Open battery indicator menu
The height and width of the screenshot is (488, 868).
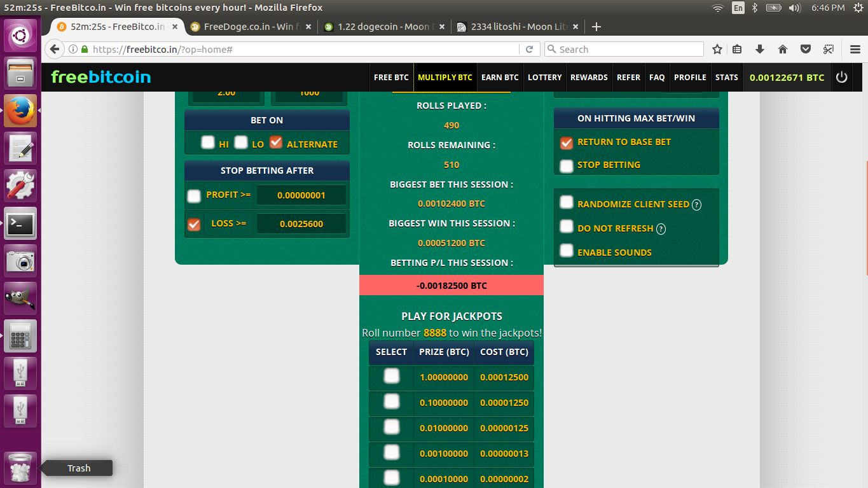coord(773,8)
